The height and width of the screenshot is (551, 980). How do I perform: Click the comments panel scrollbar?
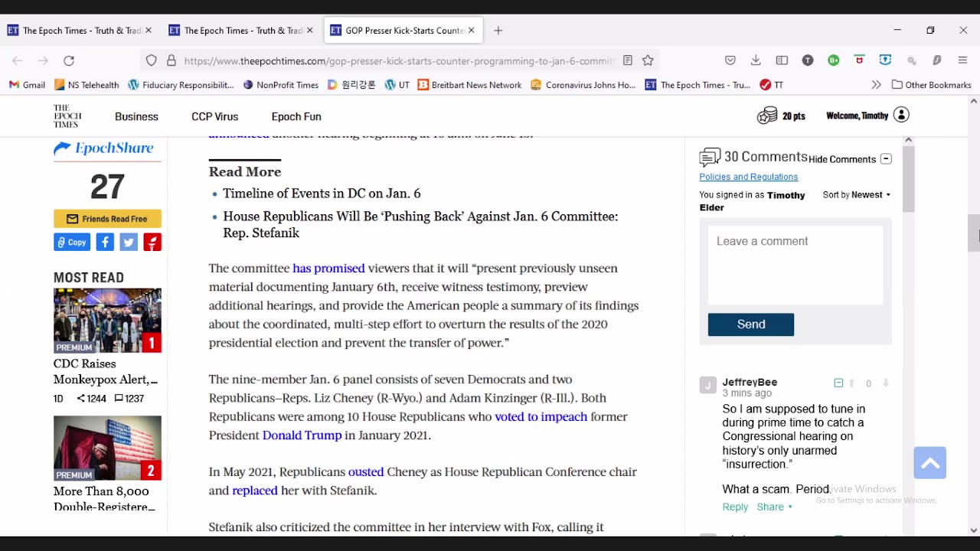point(909,180)
